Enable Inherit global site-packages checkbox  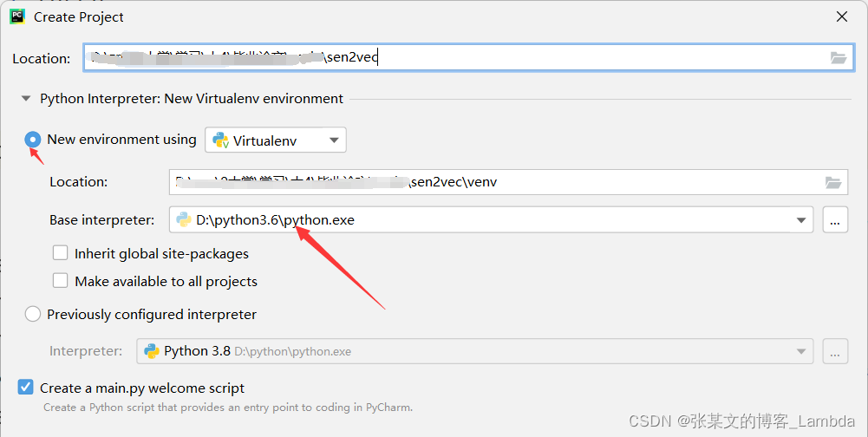click(61, 253)
